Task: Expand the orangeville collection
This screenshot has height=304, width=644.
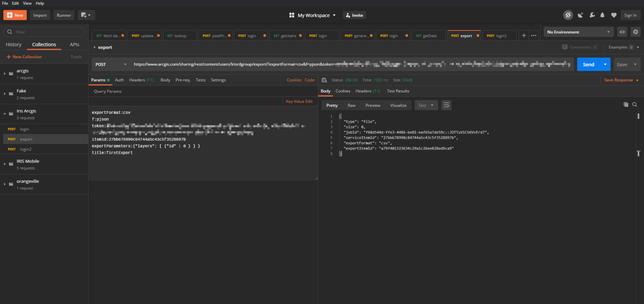Action: coord(5,184)
